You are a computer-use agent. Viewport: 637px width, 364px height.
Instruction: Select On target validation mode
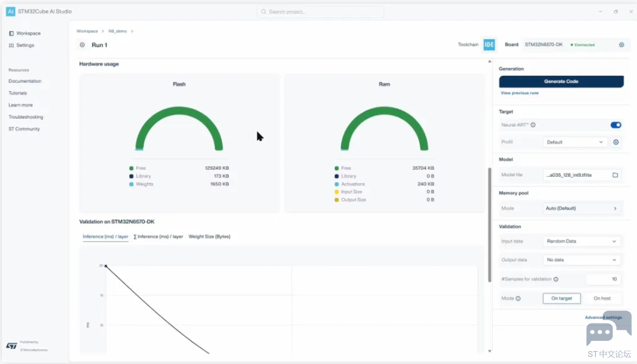[x=562, y=298]
